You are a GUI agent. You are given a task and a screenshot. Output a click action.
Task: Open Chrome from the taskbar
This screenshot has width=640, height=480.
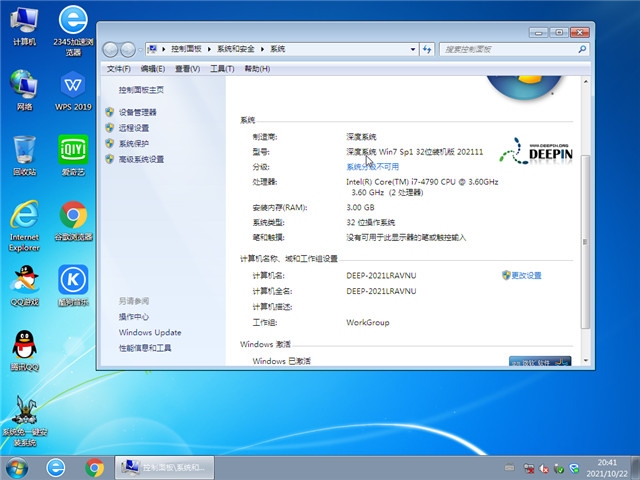94,468
